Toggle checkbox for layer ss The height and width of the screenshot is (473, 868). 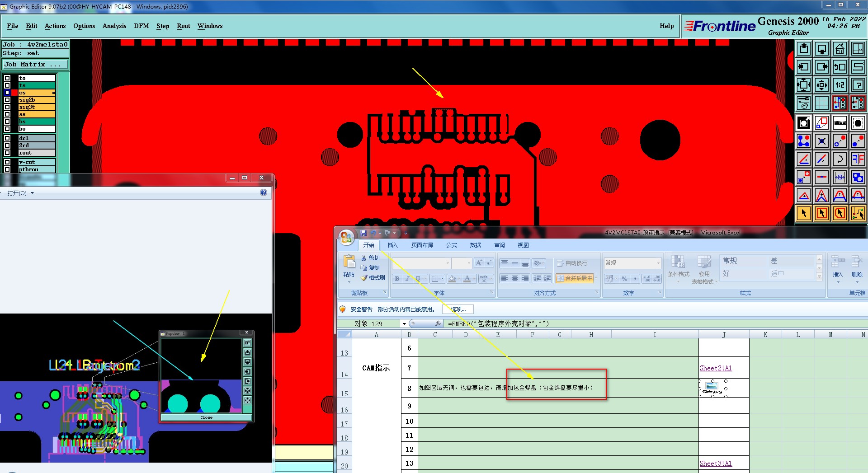point(7,114)
